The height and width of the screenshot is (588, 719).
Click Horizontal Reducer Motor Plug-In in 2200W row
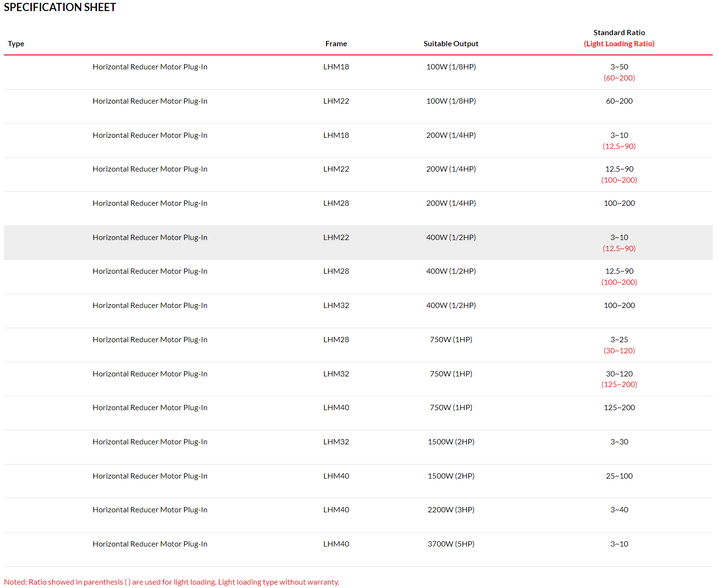150,510
